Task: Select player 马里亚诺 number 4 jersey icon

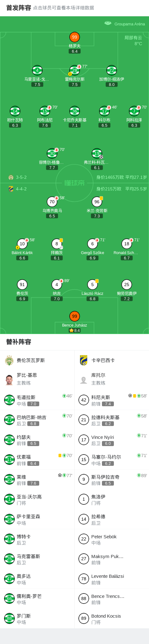Action: point(37,70)
